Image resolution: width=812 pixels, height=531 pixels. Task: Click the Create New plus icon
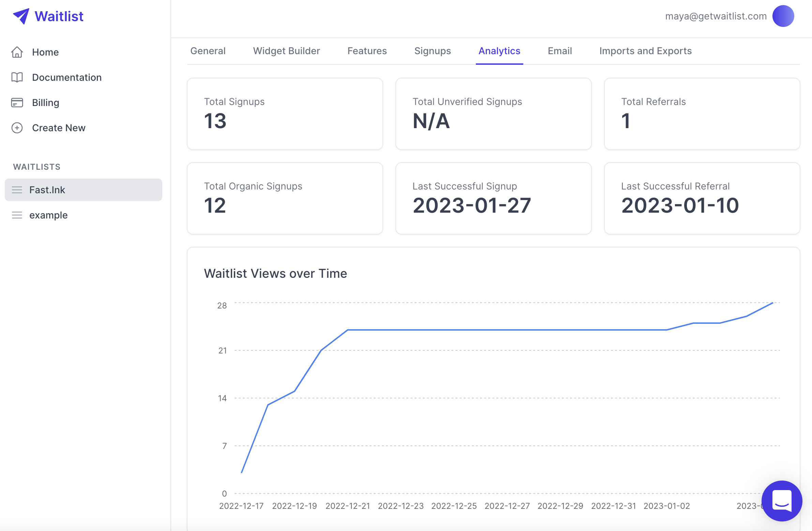17,128
